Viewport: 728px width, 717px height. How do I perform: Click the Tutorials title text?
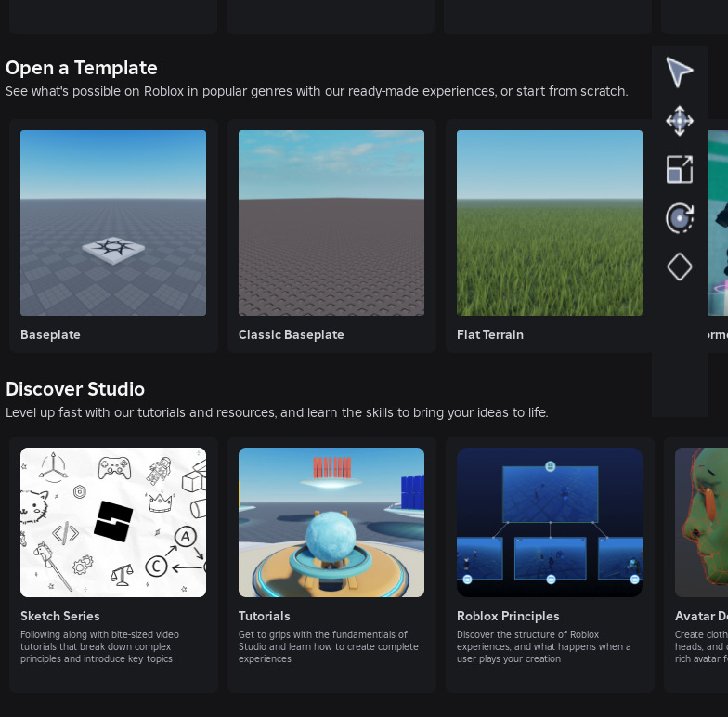click(264, 617)
